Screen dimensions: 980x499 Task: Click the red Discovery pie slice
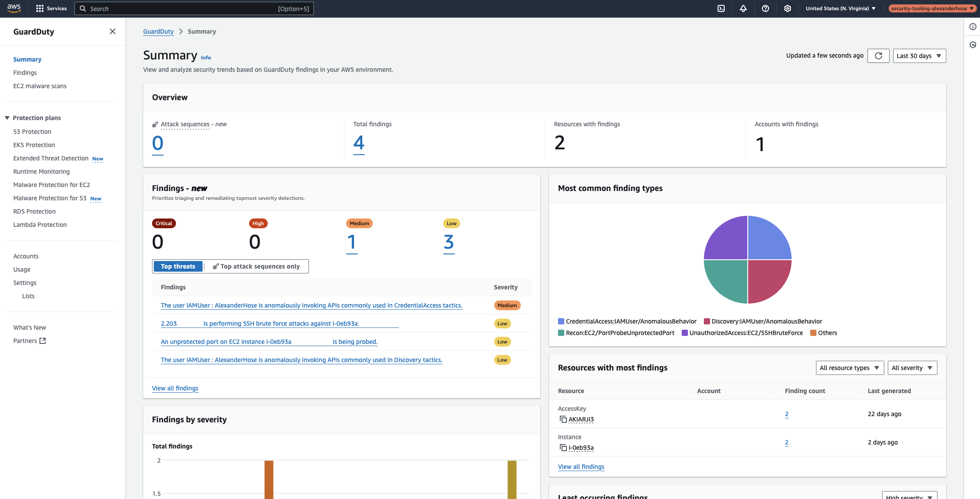(766, 278)
